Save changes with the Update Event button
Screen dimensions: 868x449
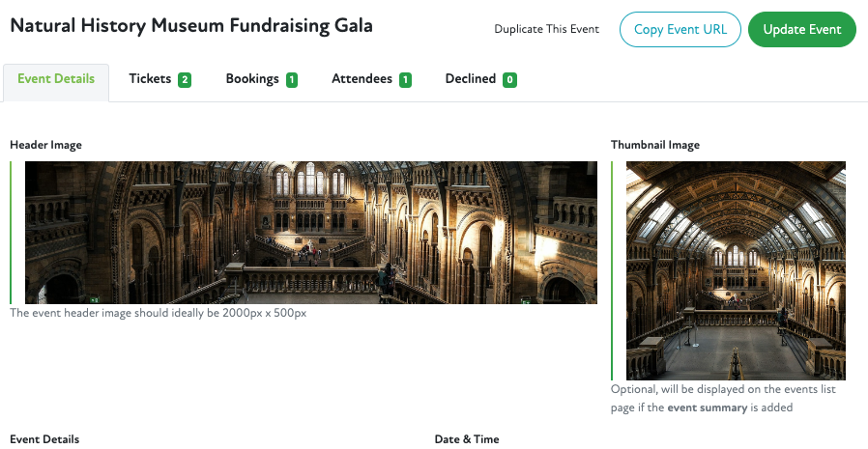(801, 29)
